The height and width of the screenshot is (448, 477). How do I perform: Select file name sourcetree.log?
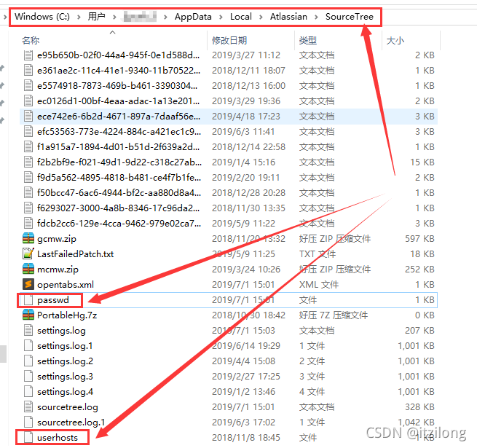tap(68, 407)
